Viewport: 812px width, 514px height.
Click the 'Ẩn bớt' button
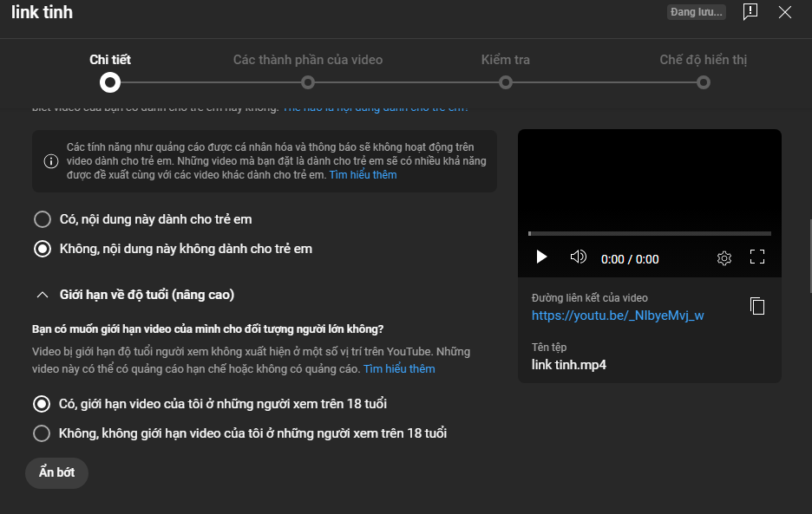[56, 472]
